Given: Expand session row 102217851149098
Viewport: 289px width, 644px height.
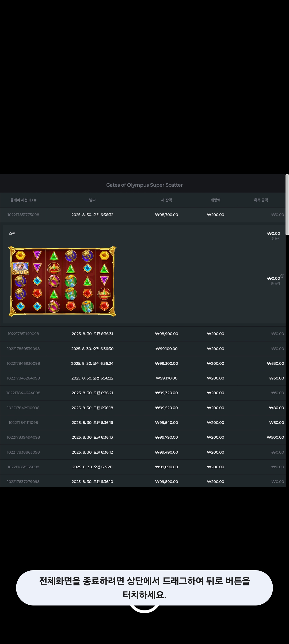Looking at the screenshot, I should tap(143, 334).
